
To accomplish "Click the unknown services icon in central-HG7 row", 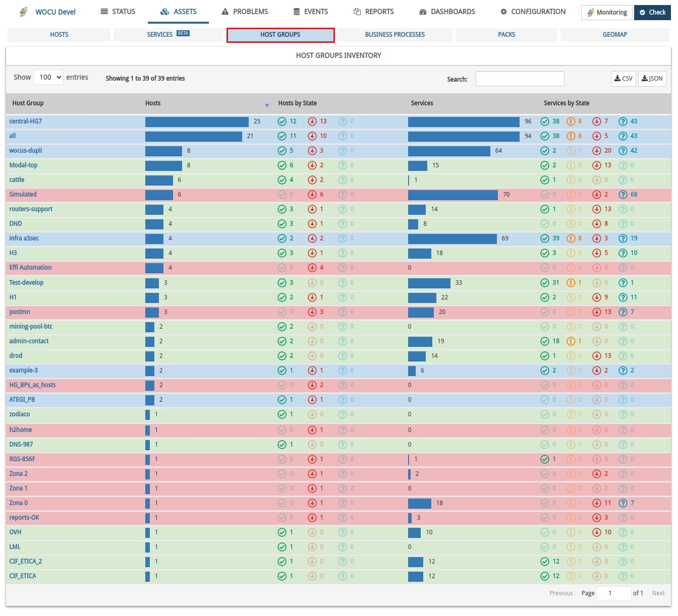I will (x=623, y=121).
